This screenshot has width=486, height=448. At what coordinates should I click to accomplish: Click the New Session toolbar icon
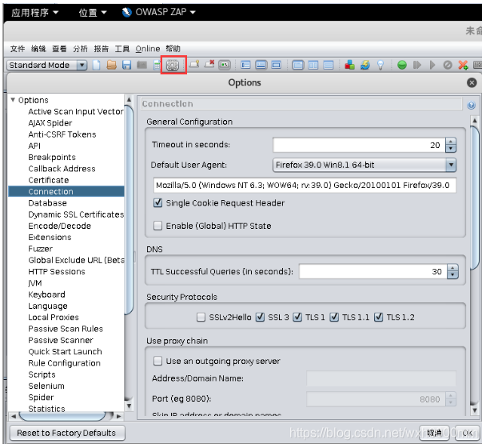pyautogui.click(x=97, y=65)
